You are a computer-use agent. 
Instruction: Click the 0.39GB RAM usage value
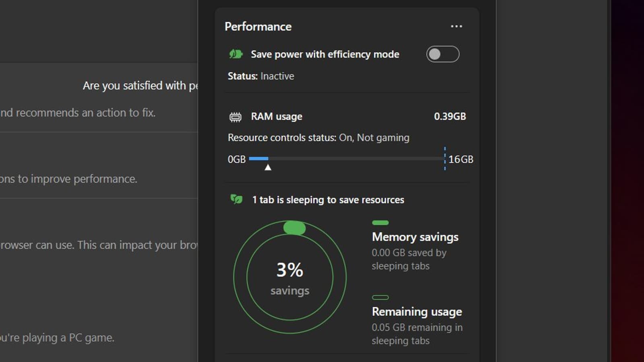(450, 117)
